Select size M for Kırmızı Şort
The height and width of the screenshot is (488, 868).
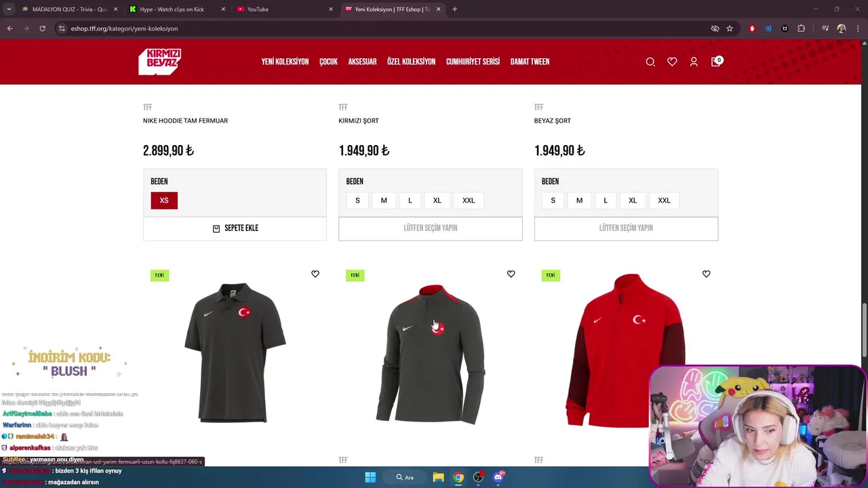[384, 201]
